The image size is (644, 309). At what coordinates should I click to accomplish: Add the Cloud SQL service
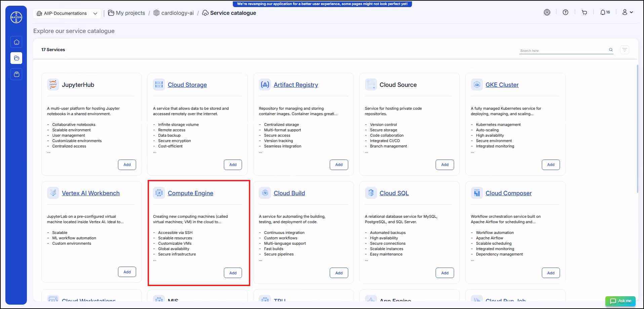coord(445,273)
